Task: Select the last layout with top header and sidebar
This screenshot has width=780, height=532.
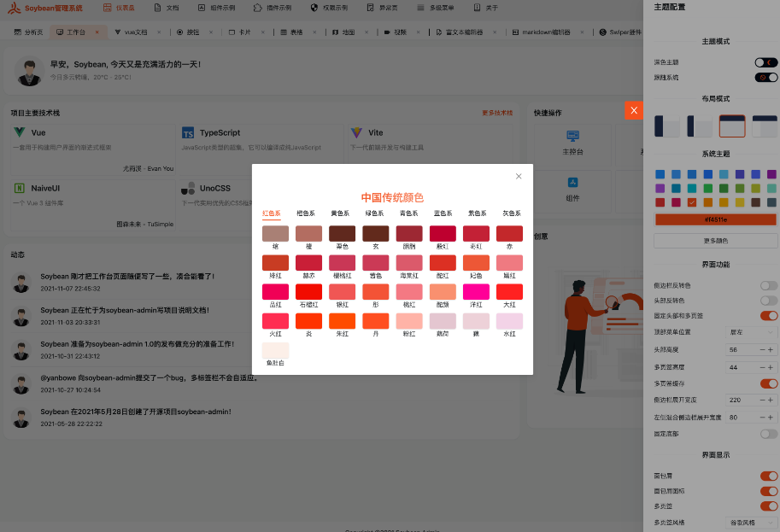Action: [765, 126]
